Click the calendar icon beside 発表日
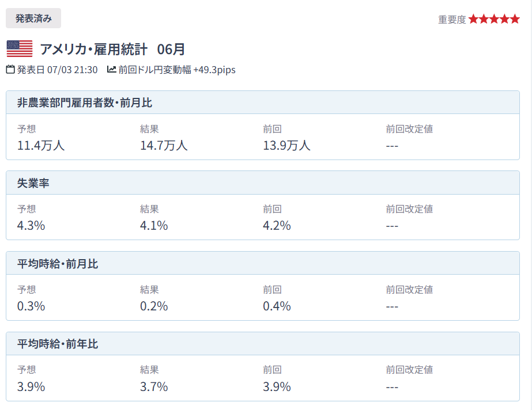The height and width of the screenshot is (410, 532). [10, 70]
